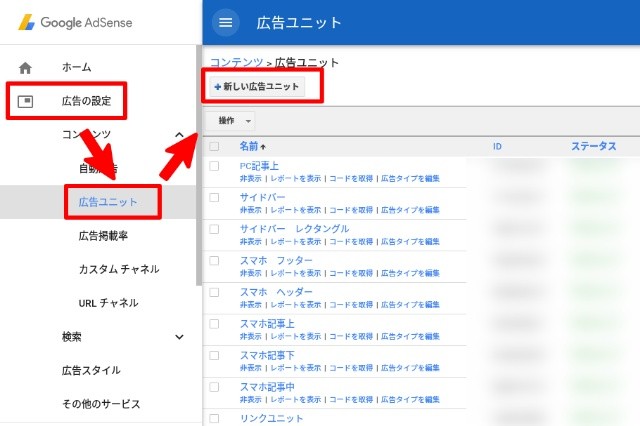
Task: Click レポートを表示 under スマホ記事中
Action: click(x=296, y=399)
